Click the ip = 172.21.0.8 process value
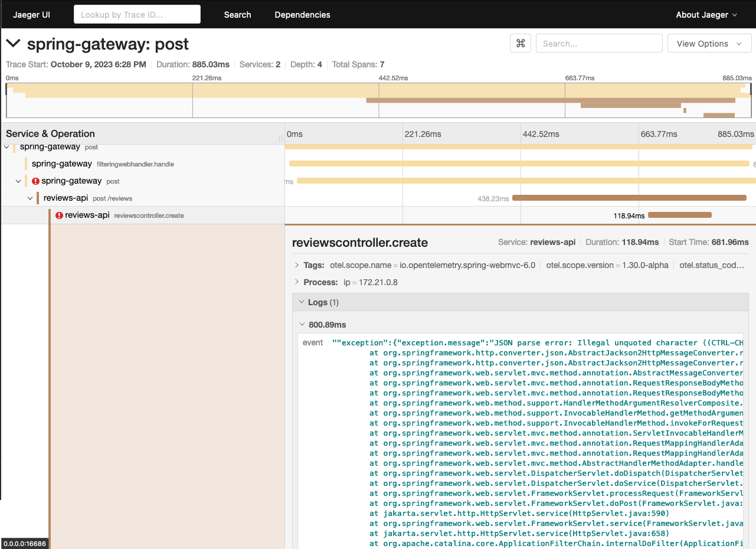 [371, 282]
